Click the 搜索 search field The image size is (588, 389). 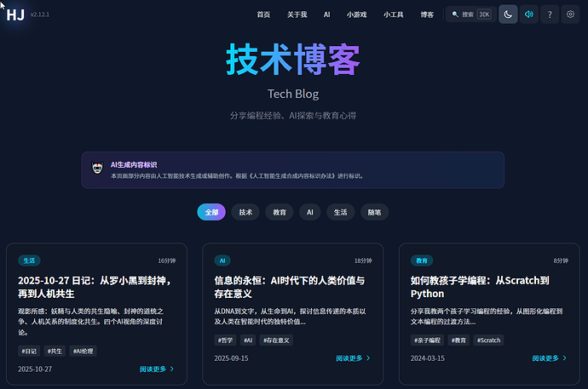click(472, 14)
